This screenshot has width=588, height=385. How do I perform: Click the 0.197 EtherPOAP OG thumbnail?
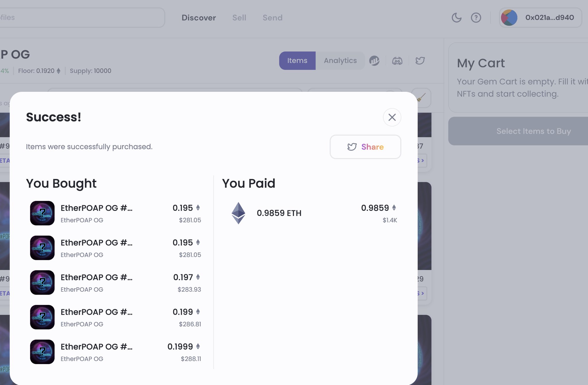pyautogui.click(x=42, y=283)
